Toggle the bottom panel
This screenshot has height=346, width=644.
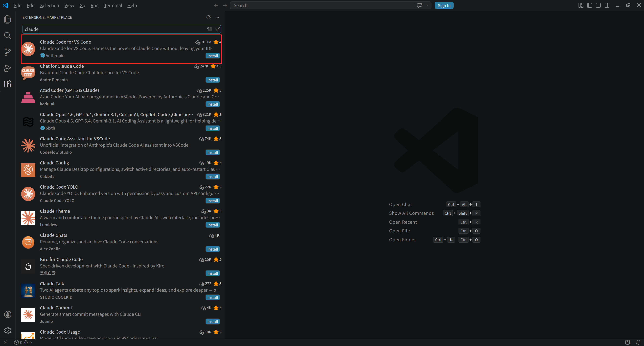598,6
